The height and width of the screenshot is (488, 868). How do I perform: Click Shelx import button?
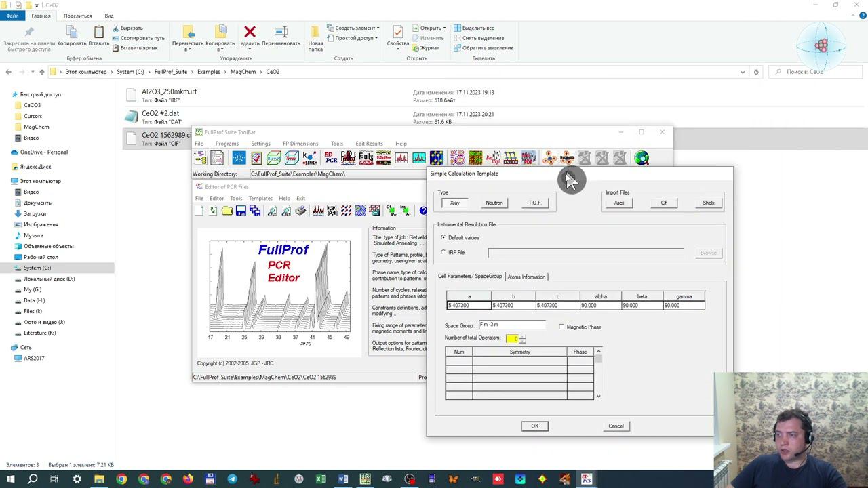(x=709, y=203)
